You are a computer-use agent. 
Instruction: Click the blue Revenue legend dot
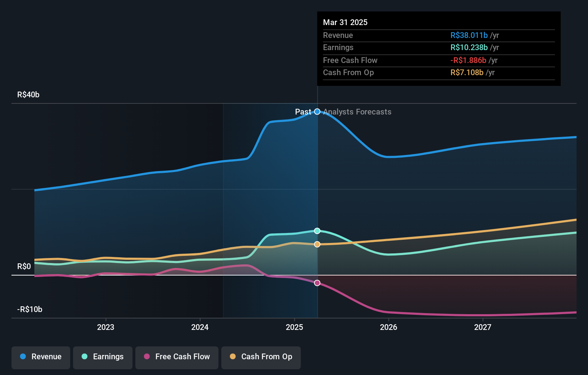[23, 356]
